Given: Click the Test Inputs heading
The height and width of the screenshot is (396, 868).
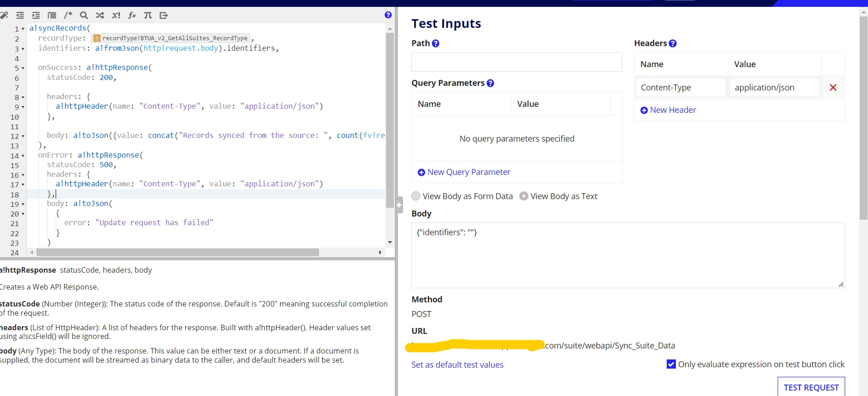Looking at the screenshot, I should (446, 23).
